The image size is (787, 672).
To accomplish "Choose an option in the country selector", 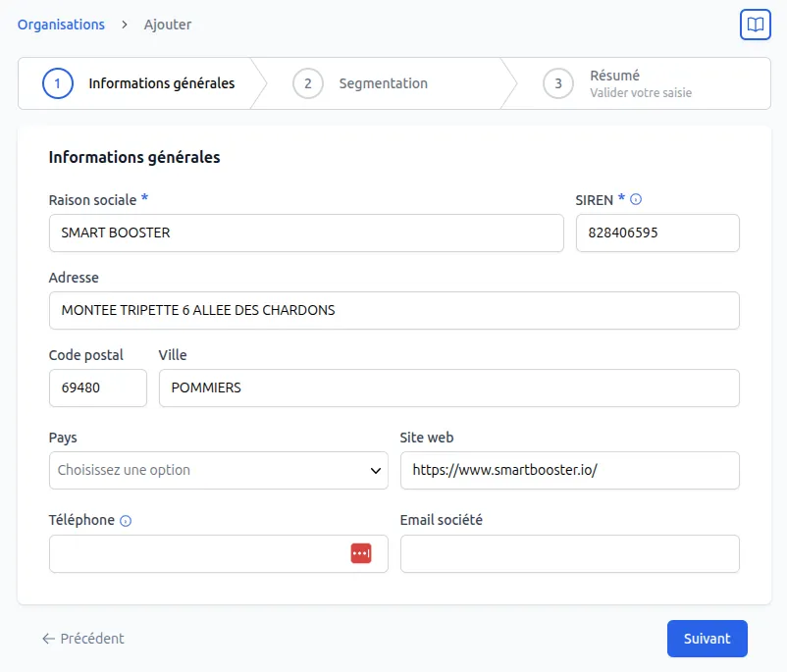I will pyautogui.click(x=218, y=470).
